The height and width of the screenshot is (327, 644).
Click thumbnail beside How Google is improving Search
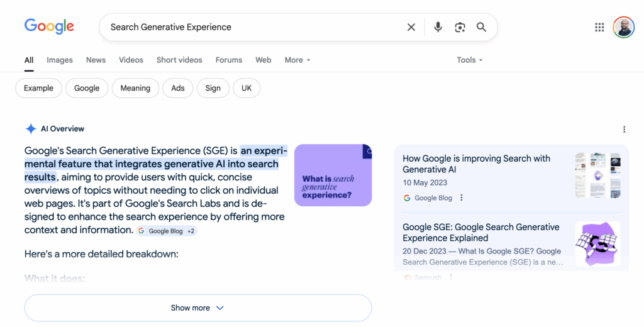point(598,175)
